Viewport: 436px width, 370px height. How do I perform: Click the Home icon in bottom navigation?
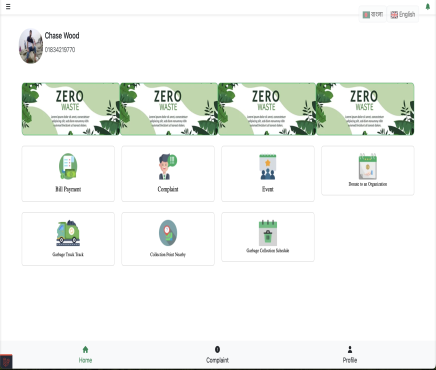click(x=85, y=349)
